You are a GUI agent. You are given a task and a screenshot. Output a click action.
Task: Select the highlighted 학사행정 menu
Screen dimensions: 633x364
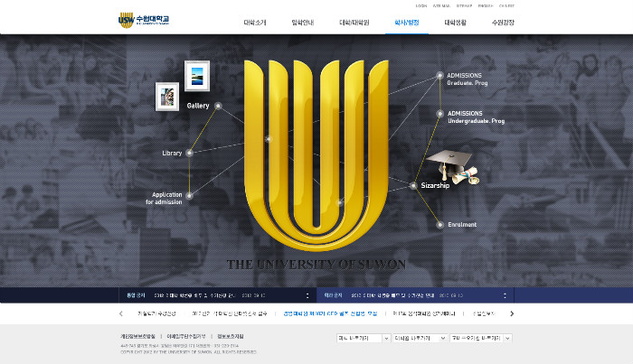(407, 23)
